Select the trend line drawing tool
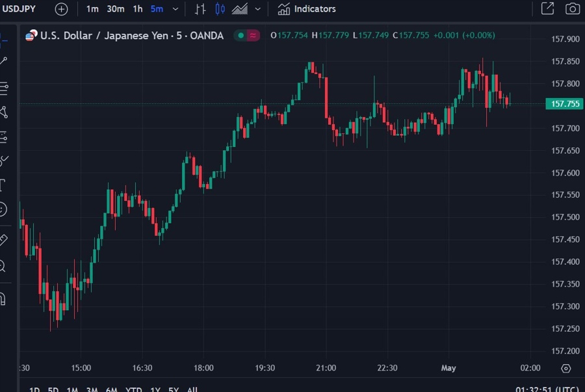 click(4, 61)
